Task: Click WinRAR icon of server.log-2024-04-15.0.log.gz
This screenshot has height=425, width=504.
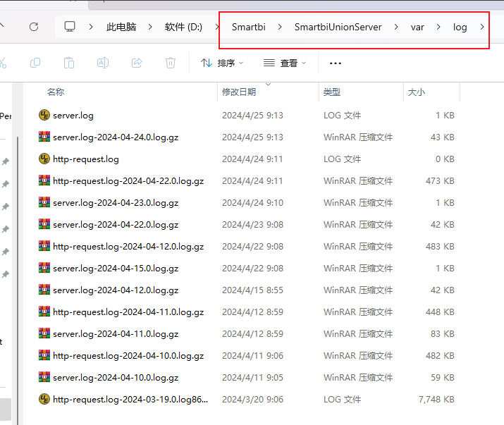Action: [x=44, y=268]
